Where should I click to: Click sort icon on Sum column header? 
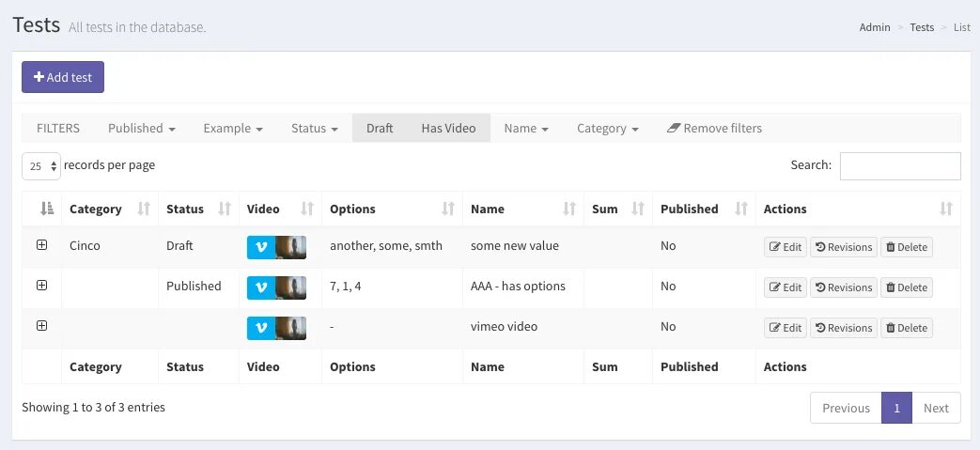(x=638, y=209)
